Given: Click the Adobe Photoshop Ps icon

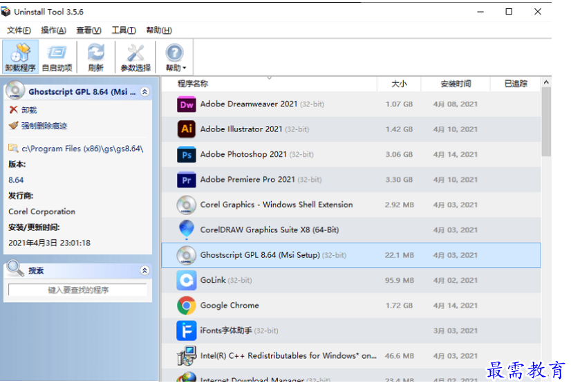Looking at the screenshot, I should tap(187, 154).
